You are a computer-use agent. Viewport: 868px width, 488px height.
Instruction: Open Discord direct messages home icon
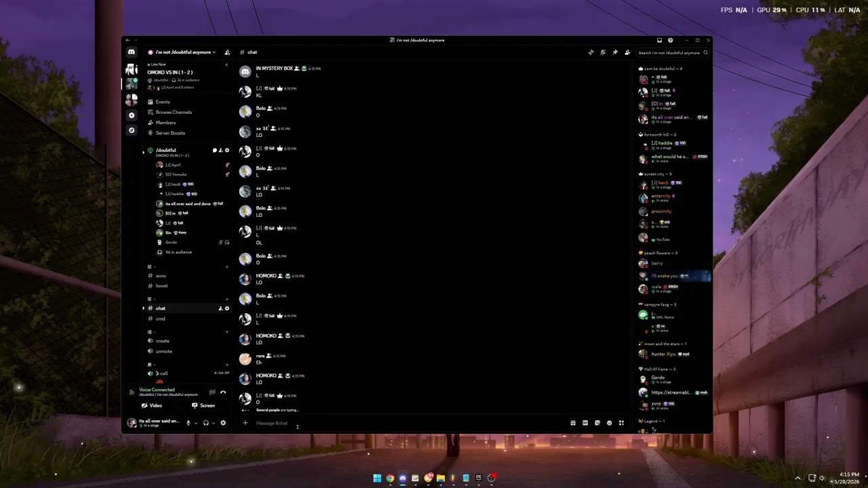[132, 52]
